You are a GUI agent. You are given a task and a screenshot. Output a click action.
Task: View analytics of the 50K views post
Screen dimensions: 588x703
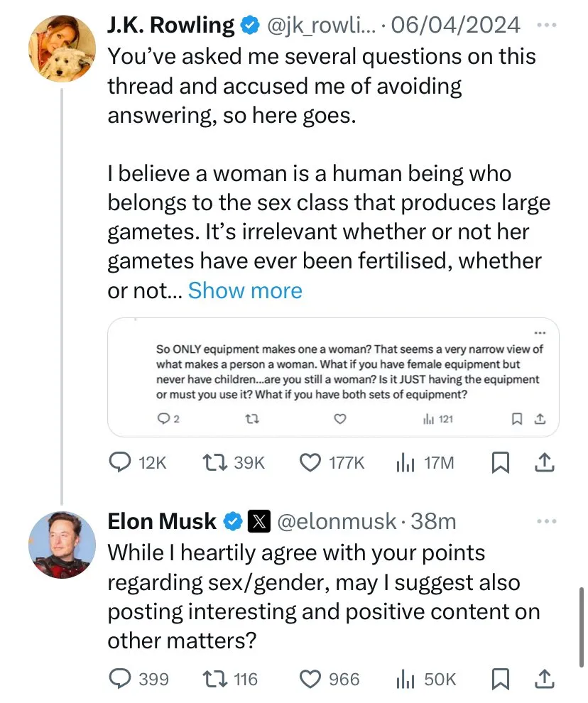405,680
